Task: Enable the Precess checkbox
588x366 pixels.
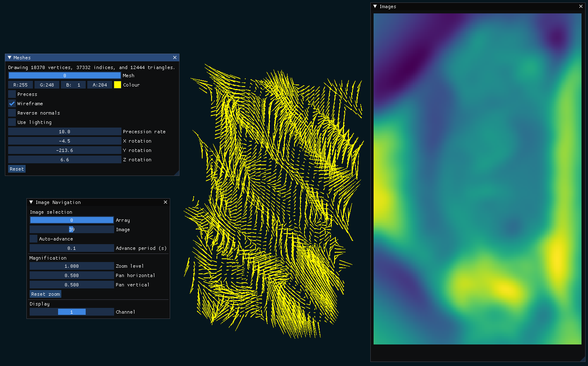Action: (12, 94)
